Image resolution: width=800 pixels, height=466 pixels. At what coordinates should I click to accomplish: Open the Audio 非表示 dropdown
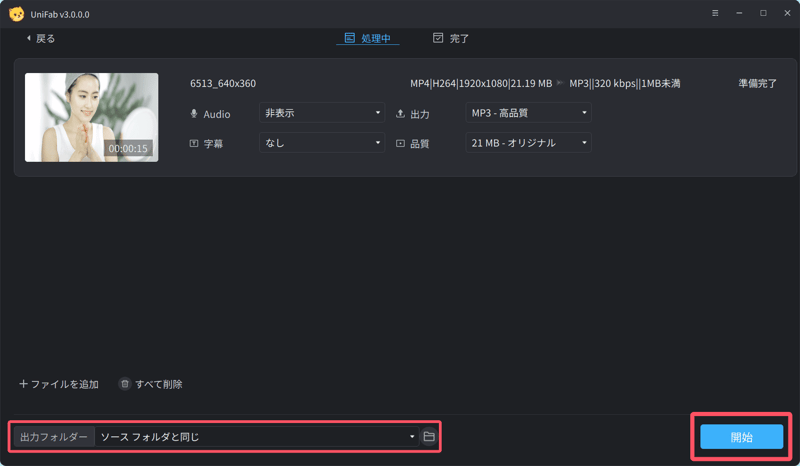(x=321, y=113)
